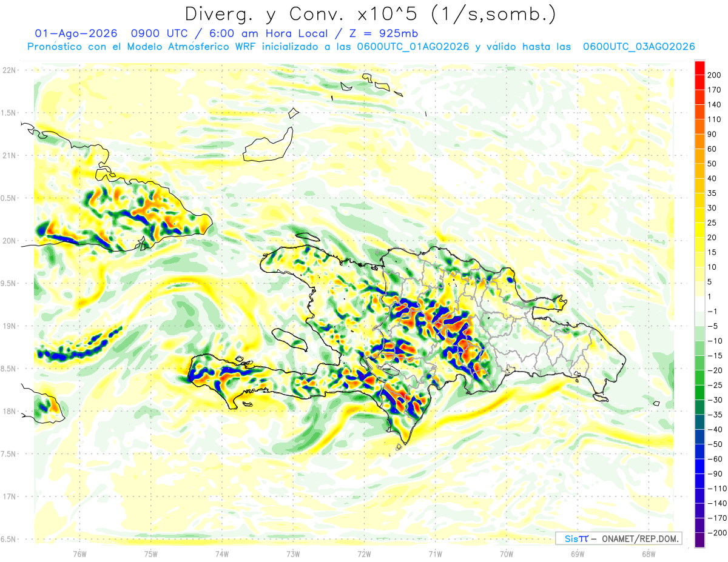Click the dark purple swatch below -200
The height and width of the screenshot is (562, 728).
coord(699,540)
